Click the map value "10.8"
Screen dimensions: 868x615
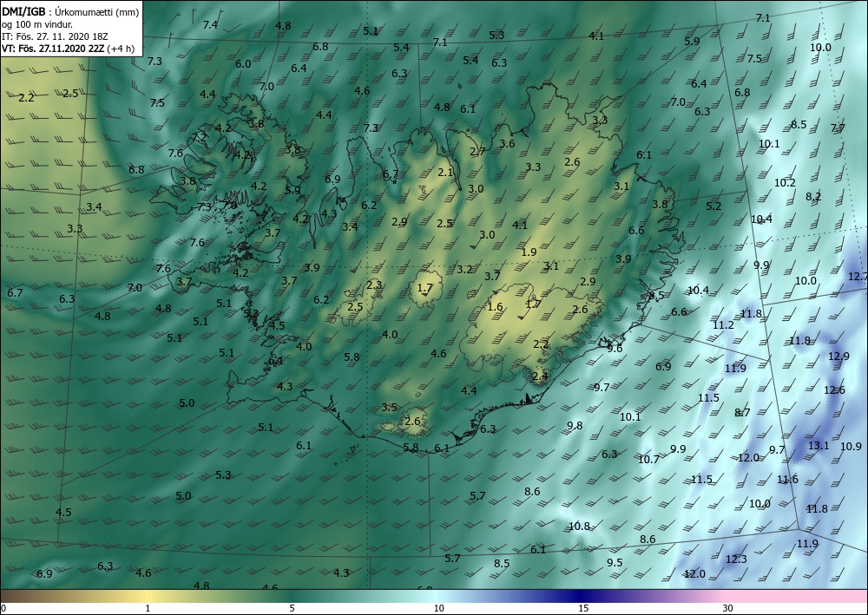coord(579,526)
